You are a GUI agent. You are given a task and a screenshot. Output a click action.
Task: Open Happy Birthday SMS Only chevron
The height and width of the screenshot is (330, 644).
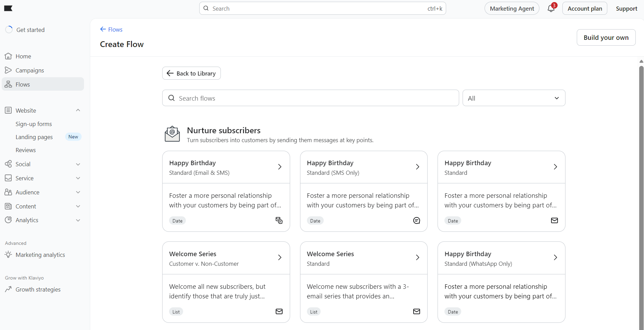(417, 167)
